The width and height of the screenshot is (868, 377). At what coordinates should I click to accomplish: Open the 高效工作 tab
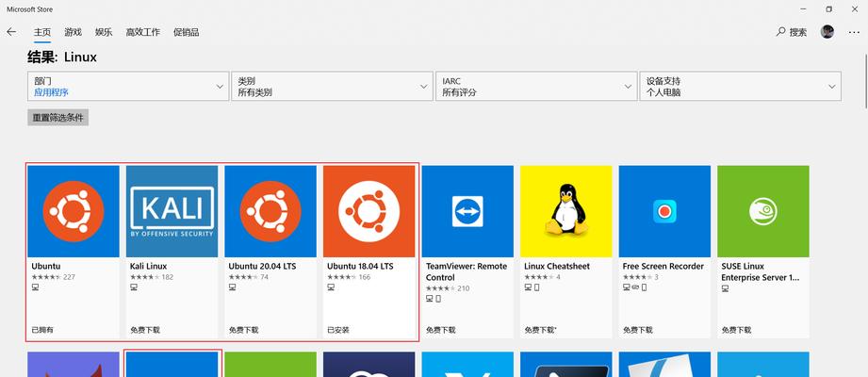[143, 32]
